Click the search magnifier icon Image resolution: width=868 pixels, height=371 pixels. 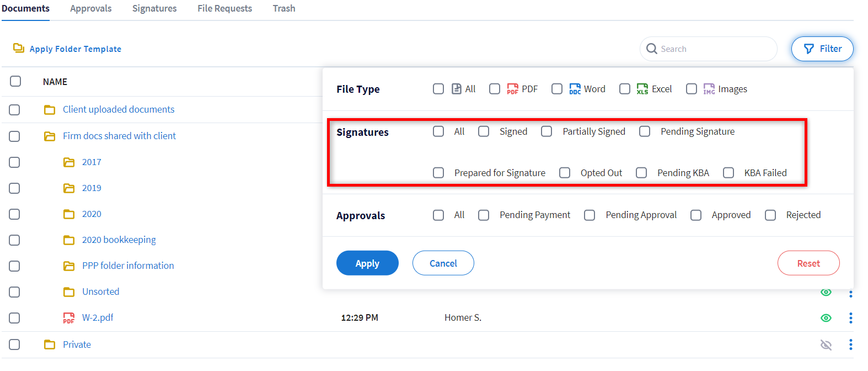click(x=652, y=49)
